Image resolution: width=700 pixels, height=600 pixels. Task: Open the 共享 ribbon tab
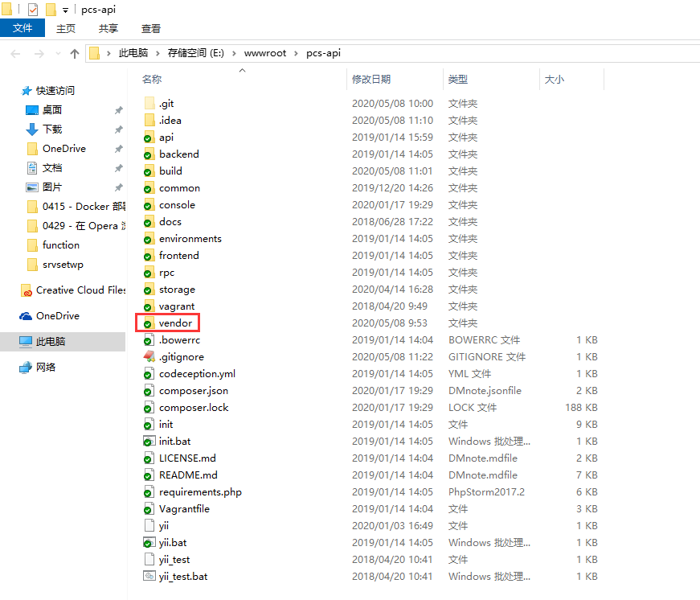[x=108, y=29]
